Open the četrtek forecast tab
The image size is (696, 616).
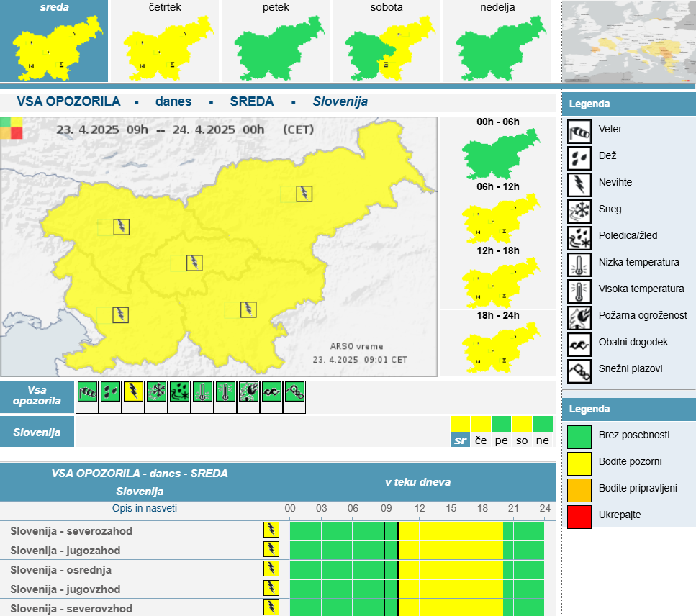[x=165, y=41]
